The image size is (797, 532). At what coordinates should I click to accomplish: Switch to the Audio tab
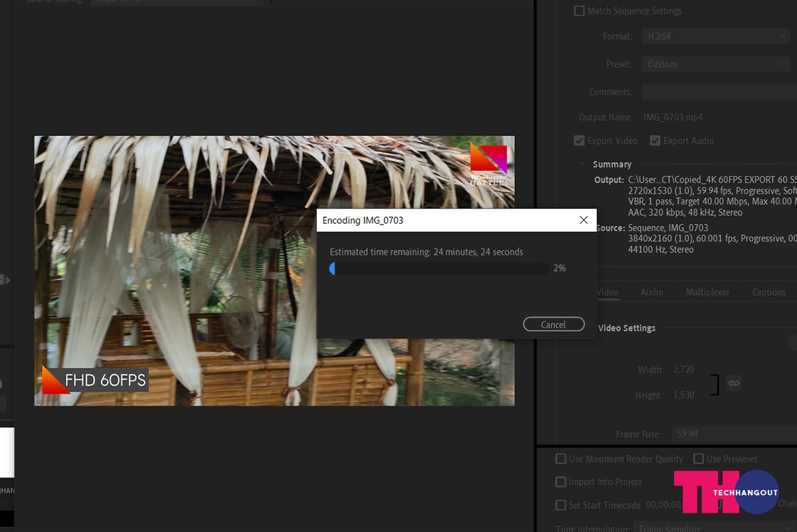pos(652,292)
